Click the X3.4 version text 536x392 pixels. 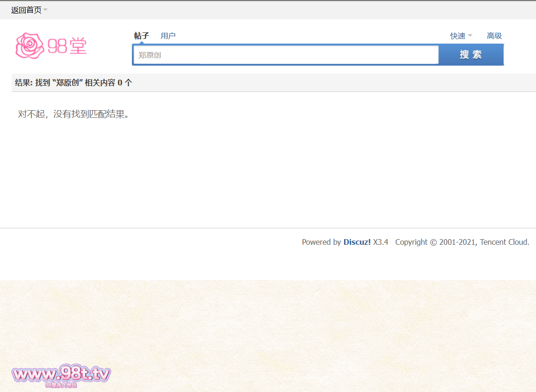click(381, 242)
